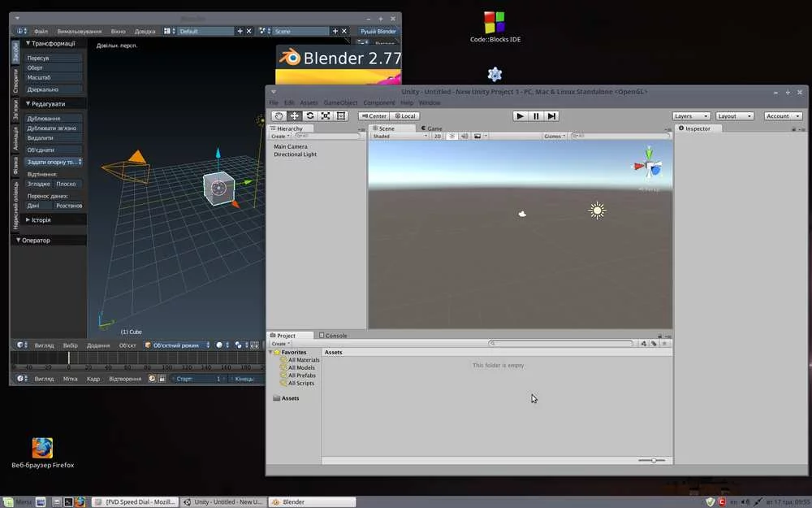Open Firefox web browser desktop icon
812x508 pixels.
[42, 453]
